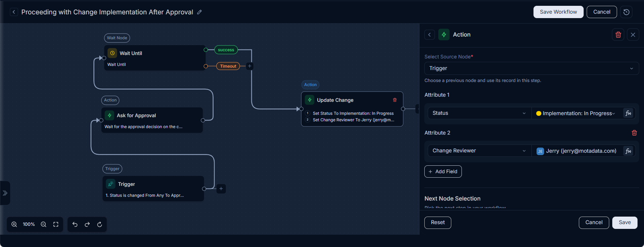Cancel workflow editing in header

click(x=602, y=12)
